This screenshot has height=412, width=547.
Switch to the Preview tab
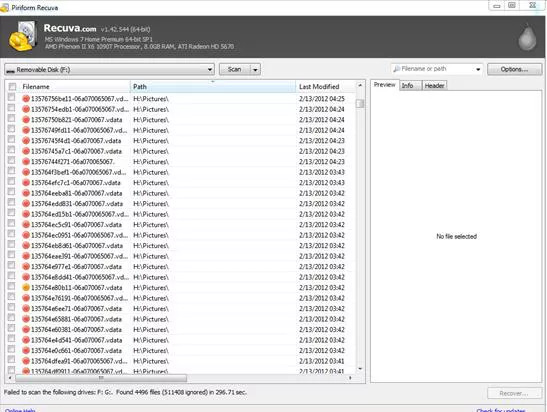[x=384, y=85]
